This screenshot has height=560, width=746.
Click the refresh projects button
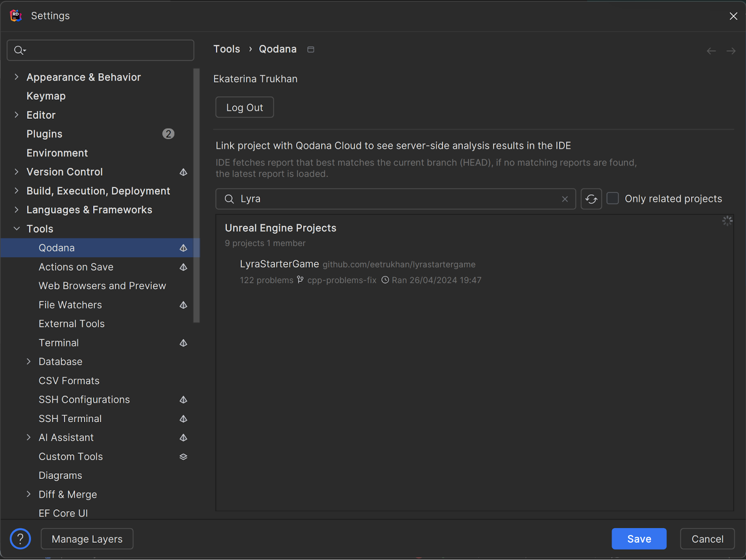point(591,199)
